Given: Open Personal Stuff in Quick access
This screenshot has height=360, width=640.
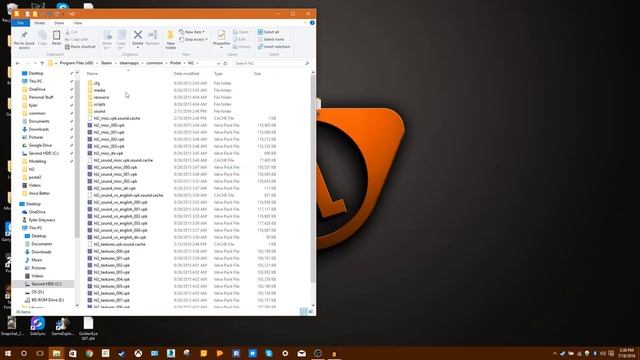Looking at the screenshot, I should [x=41, y=97].
